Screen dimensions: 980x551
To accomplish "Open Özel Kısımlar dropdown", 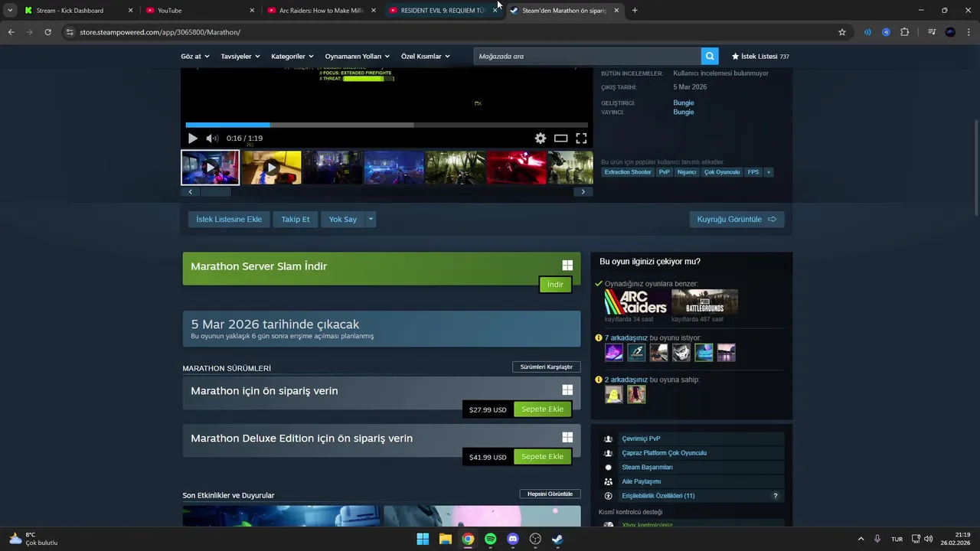I will coord(425,56).
